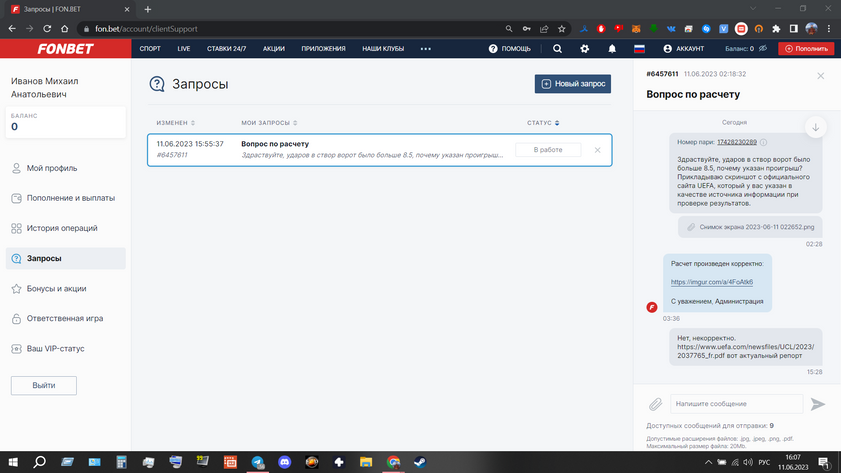
Task: Open the НАШИ КЛУБЫ menu item
Action: point(383,49)
